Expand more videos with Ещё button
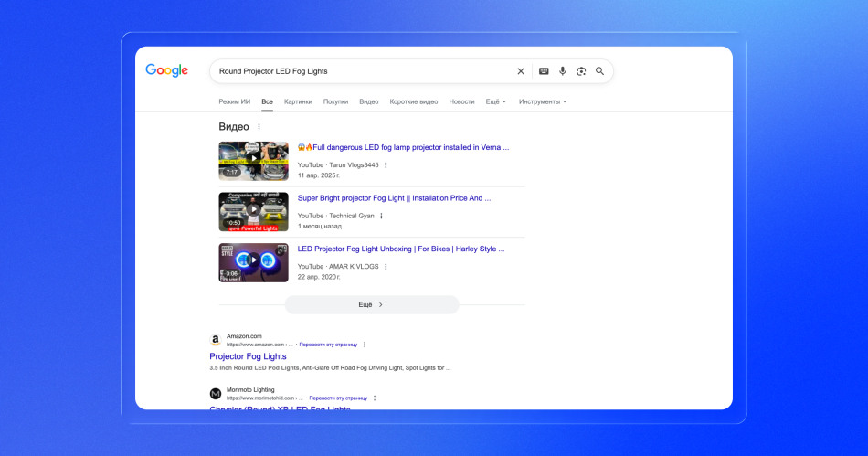This screenshot has width=868, height=456. click(x=371, y=304)
